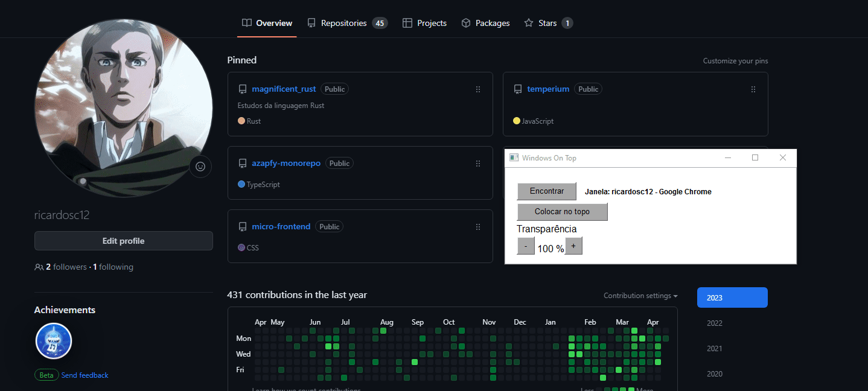Click the CSS language color dot
868x391 pixels.
(241, 247)
